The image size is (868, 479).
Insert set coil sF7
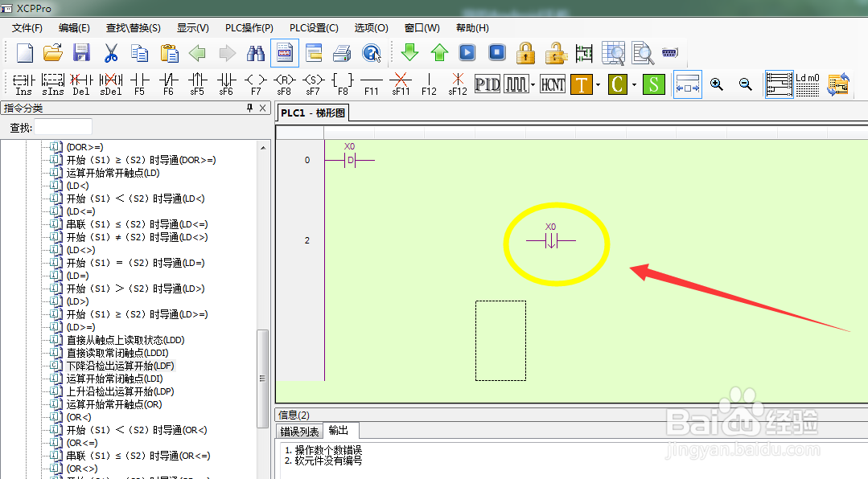click(313, 84)
